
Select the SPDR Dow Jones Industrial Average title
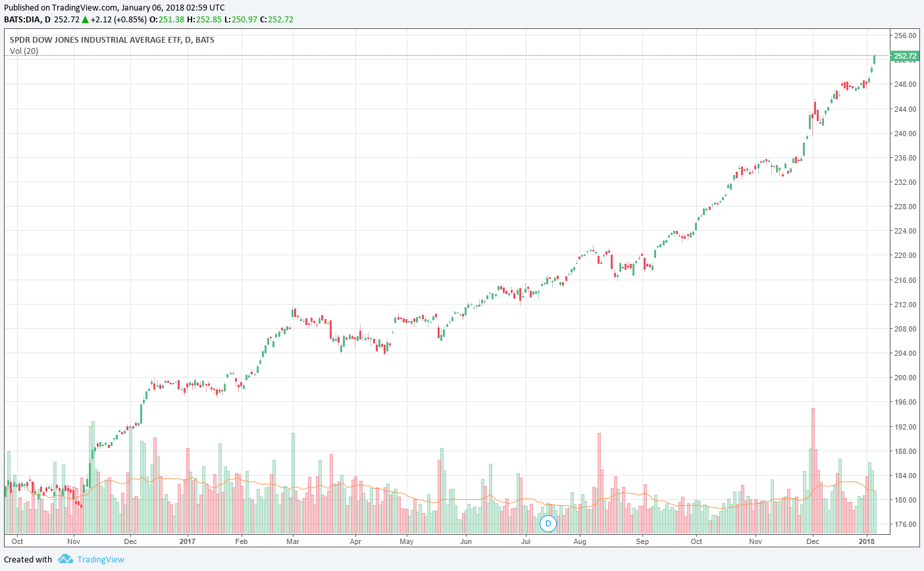tap(112, 40)
